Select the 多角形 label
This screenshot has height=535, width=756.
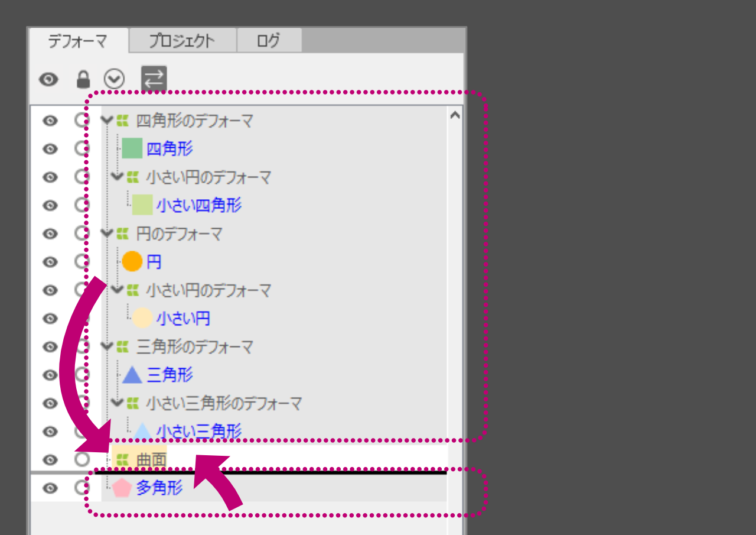[x=159, y=488]
